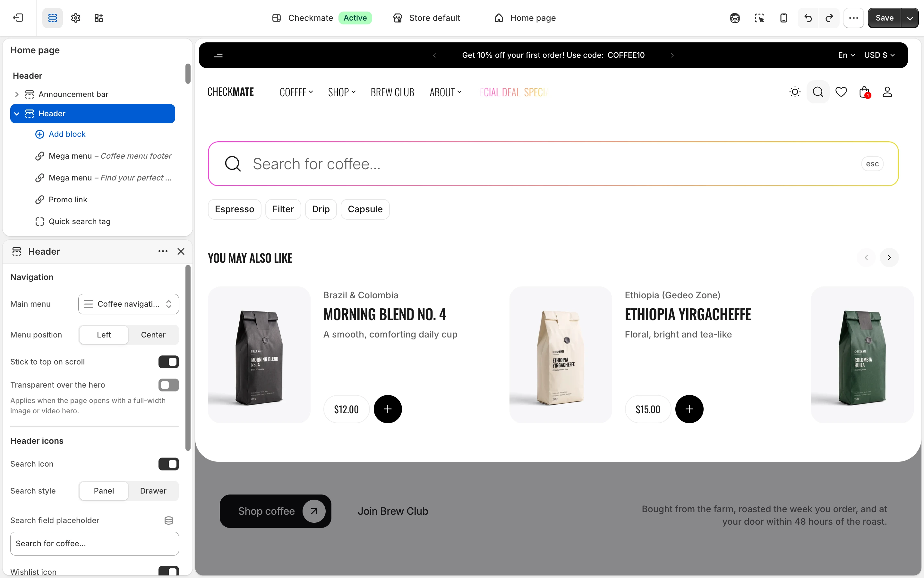Open the cart bag icon

(864, 92)
